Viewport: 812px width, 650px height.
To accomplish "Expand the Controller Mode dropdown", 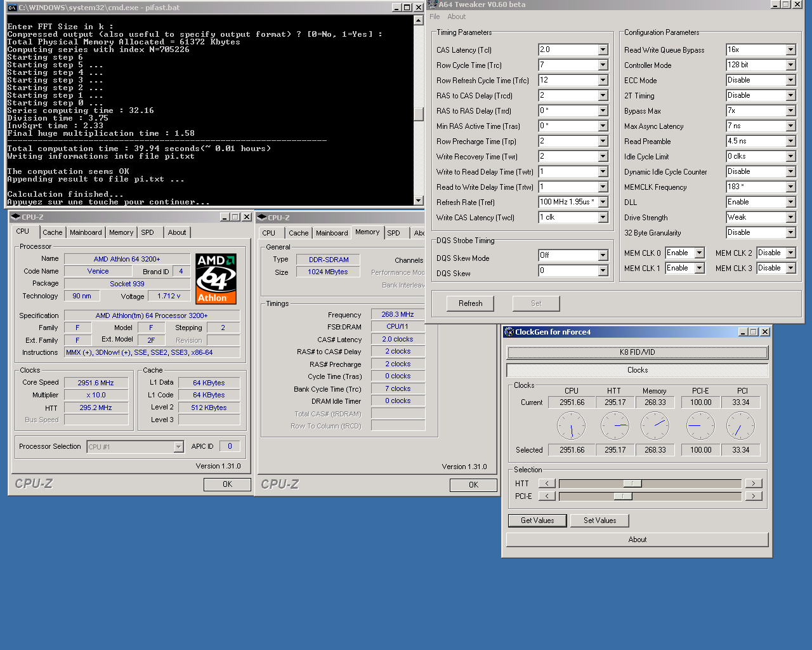I will click(x=790, y=65).
